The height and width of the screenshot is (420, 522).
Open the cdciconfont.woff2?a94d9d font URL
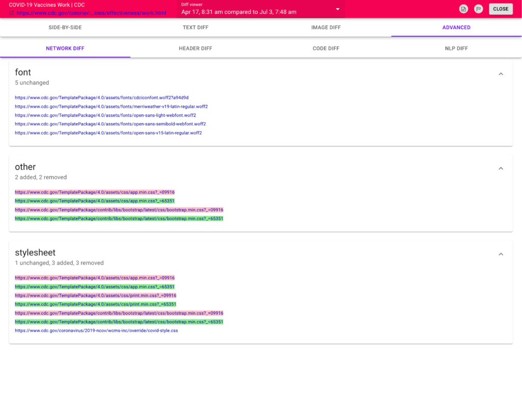click(x=101, y=97)
